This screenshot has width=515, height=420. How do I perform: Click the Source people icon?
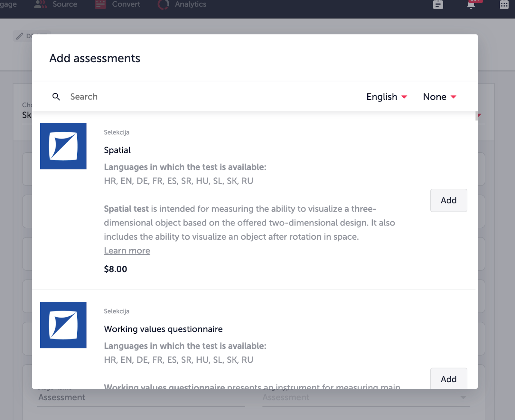40,4
